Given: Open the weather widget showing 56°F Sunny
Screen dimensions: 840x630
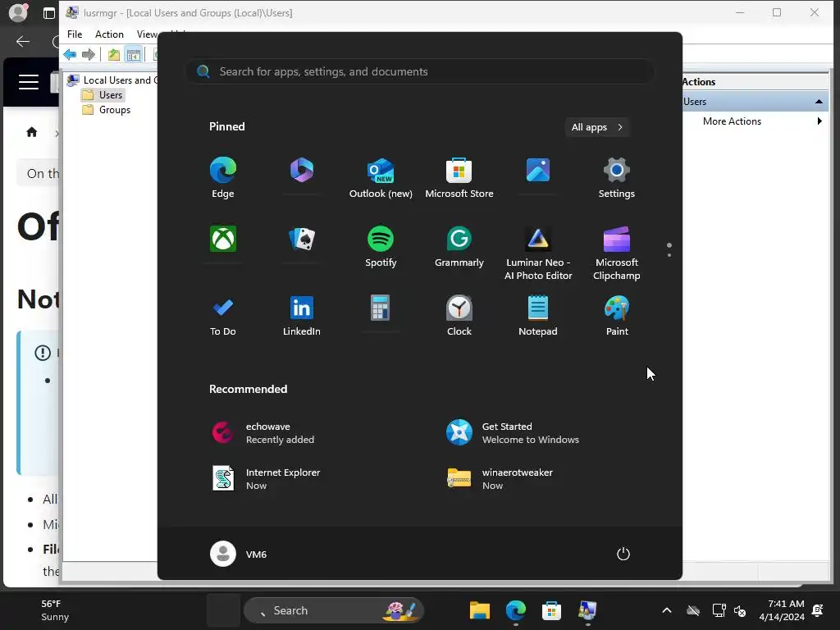Looking at the screenshot, I should (55, 610).
